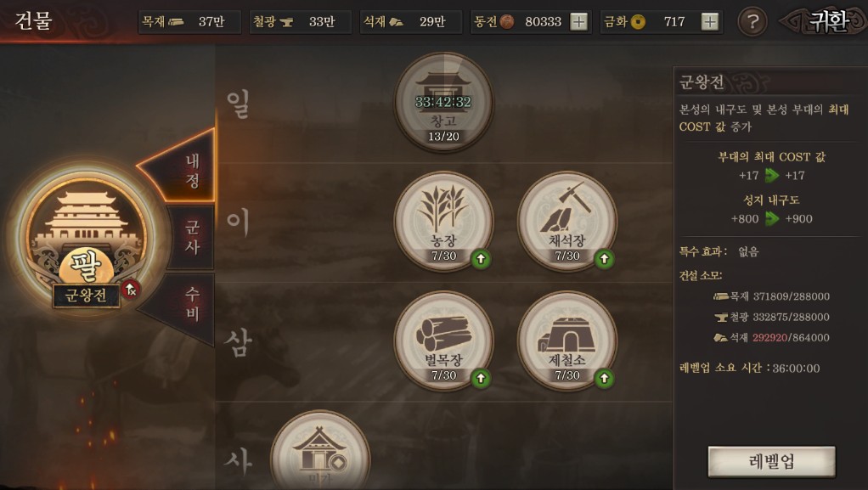Click the 레벨업 button

pos(772,461)
